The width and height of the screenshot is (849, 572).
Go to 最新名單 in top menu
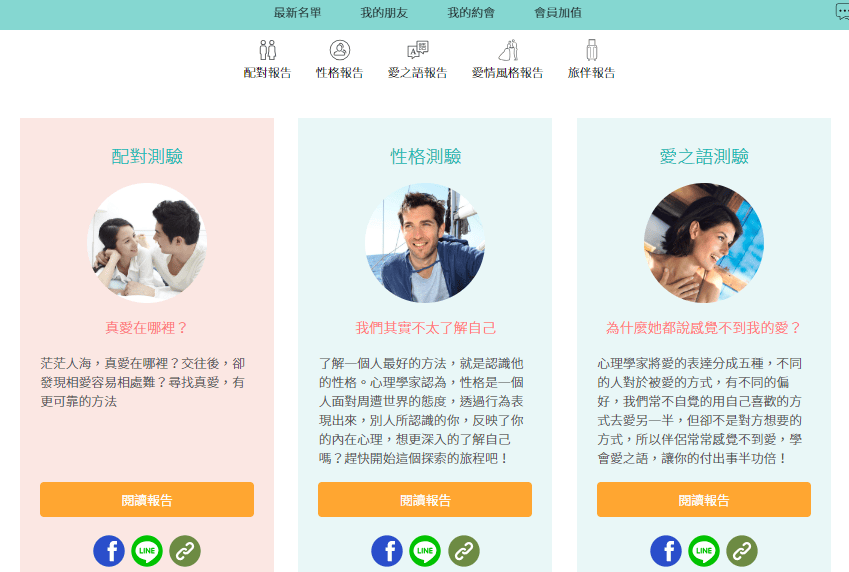[298, 12]
